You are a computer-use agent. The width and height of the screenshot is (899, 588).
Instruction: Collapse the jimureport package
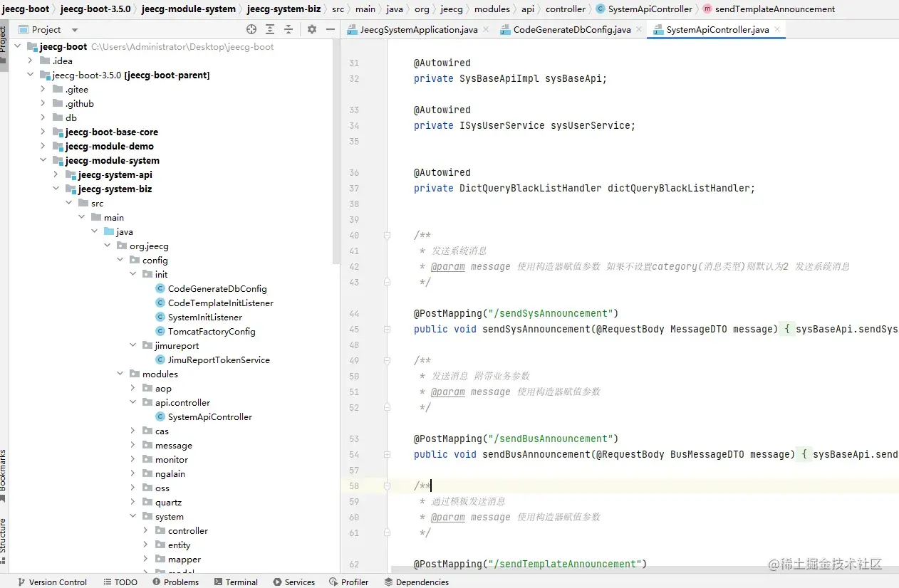tap(133, 345)
